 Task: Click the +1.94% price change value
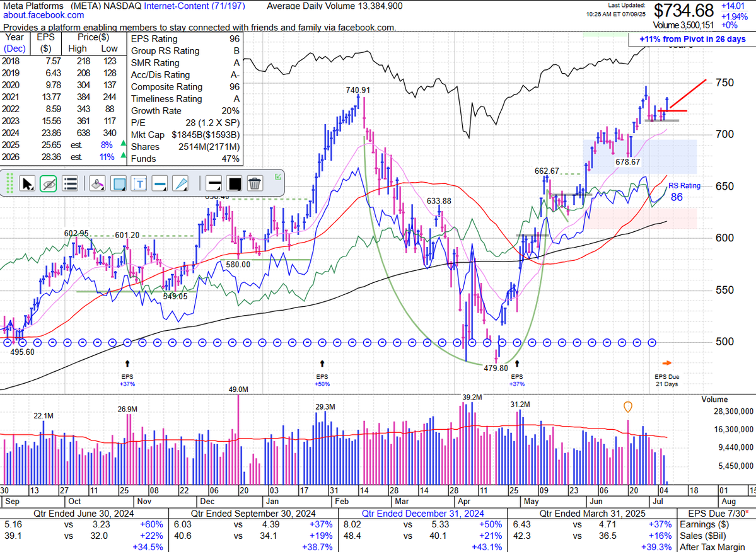tap(735, 16)
